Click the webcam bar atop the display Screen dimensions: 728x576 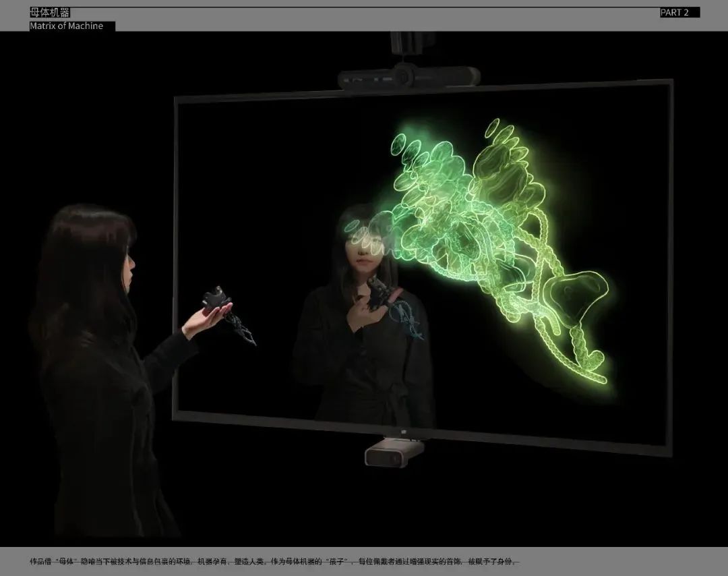[x=408, y=78]
